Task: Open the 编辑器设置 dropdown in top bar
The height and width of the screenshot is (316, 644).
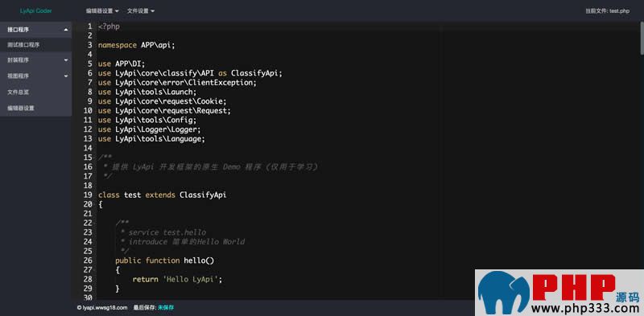Action: click(102, 11)
